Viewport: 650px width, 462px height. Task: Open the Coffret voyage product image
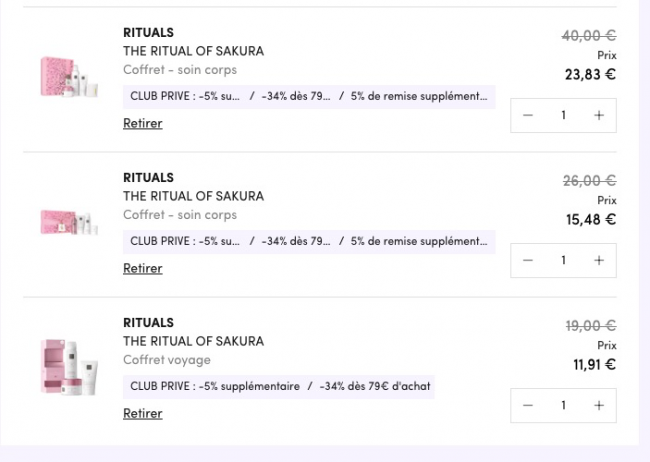[x=69, y=367]
